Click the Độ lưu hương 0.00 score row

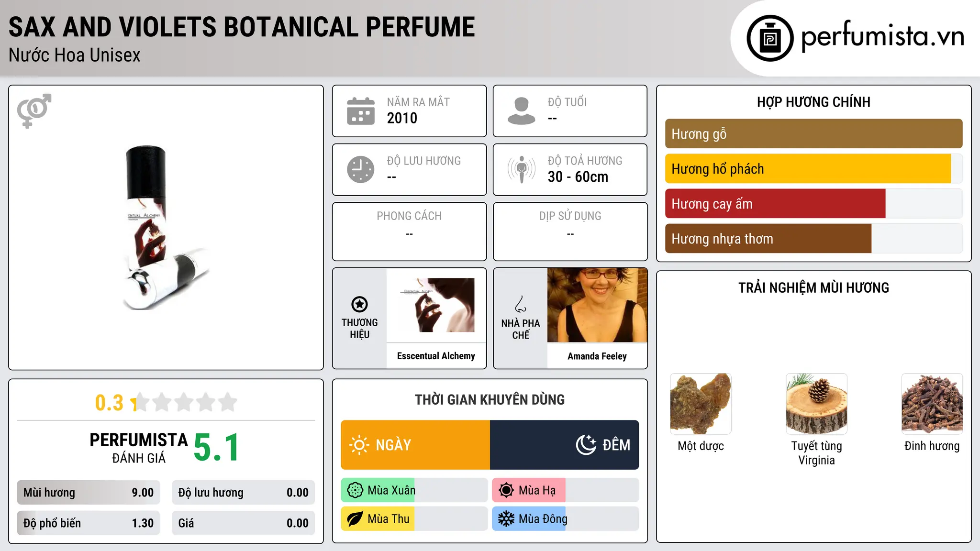244,493
